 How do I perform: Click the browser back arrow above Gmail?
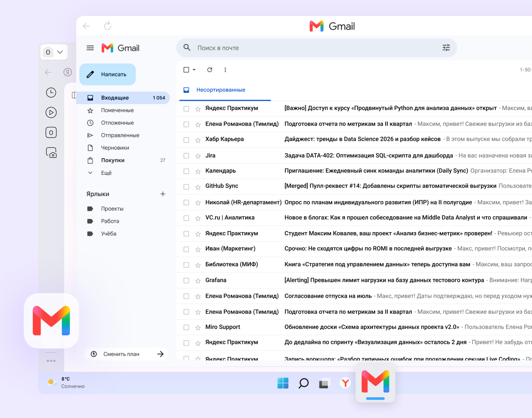pos(86,26)
